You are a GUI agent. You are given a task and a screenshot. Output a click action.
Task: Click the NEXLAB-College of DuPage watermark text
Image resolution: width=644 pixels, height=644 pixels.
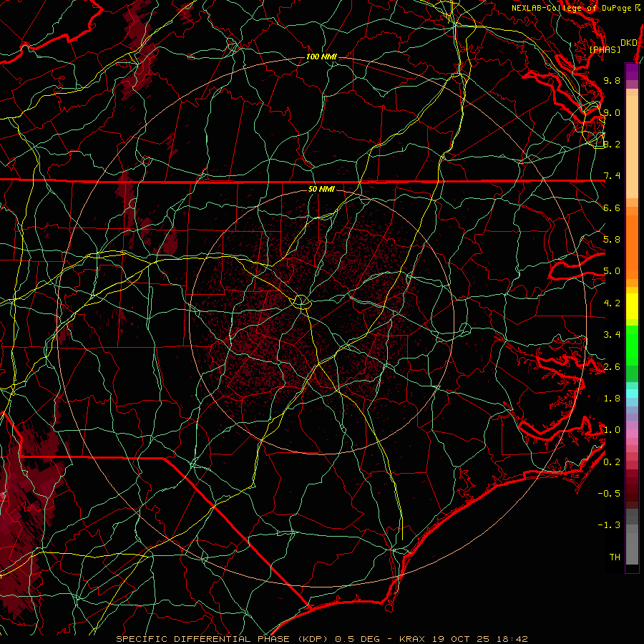575,8
